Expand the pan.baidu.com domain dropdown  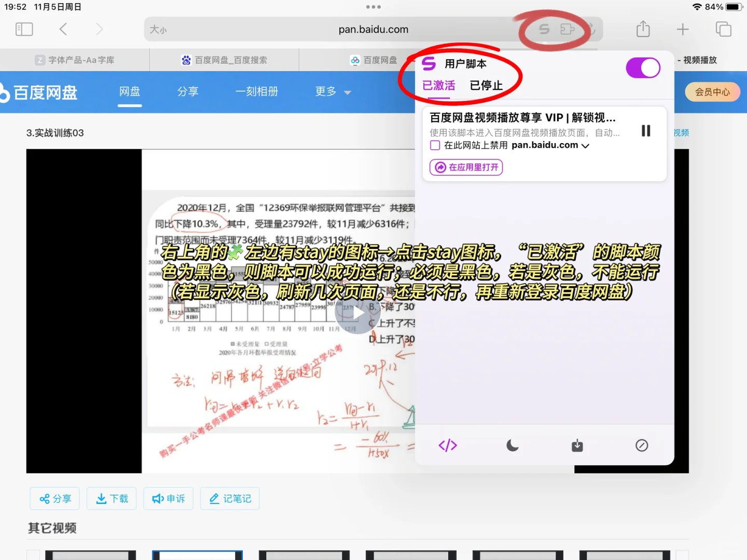[585, 146]
